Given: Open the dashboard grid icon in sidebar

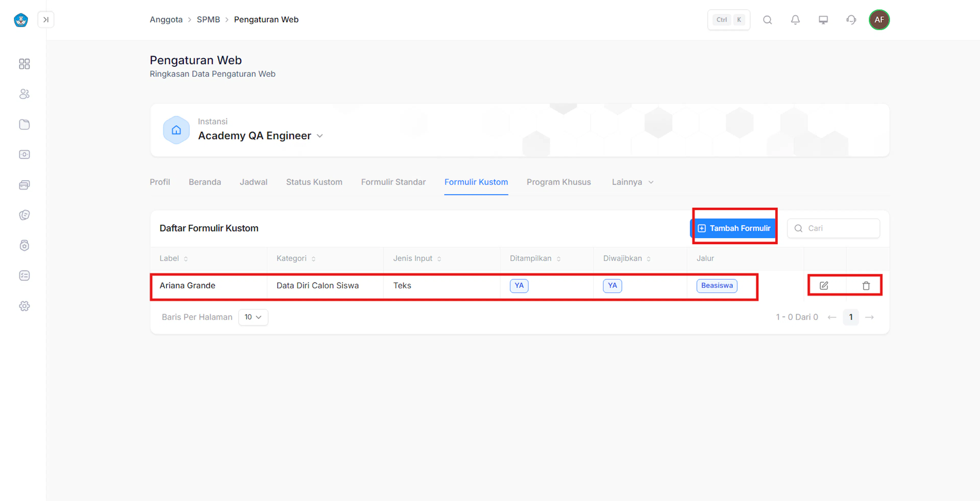Looking at the screenshot, I should click(x=24, y=64).
